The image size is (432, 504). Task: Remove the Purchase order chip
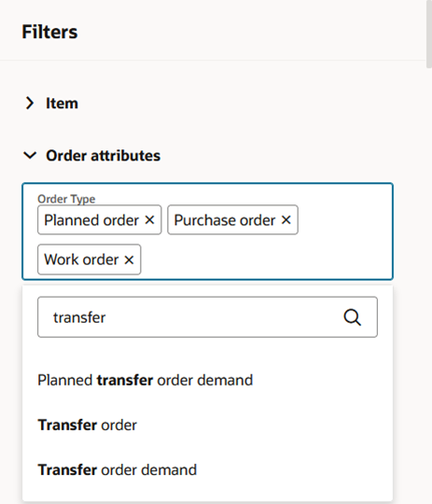click(x=286, y=220)
